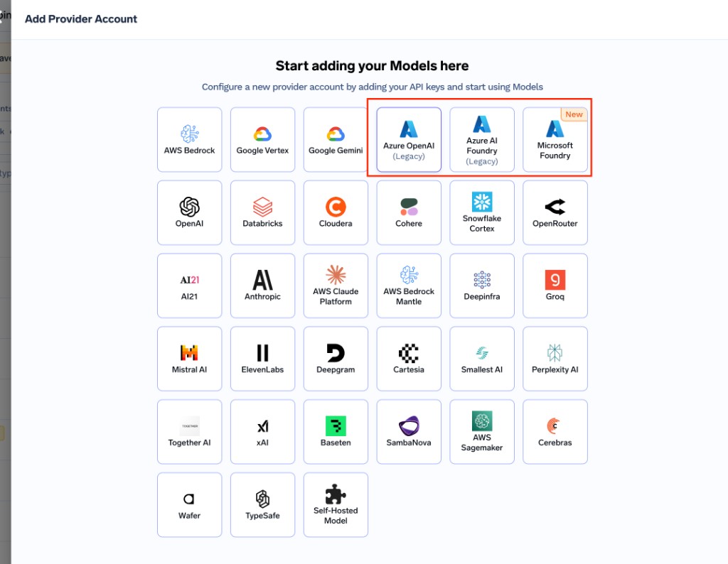728x564 pixels.
Task: Choose the Perplexity AI provider
Action: tap(555, 359)
